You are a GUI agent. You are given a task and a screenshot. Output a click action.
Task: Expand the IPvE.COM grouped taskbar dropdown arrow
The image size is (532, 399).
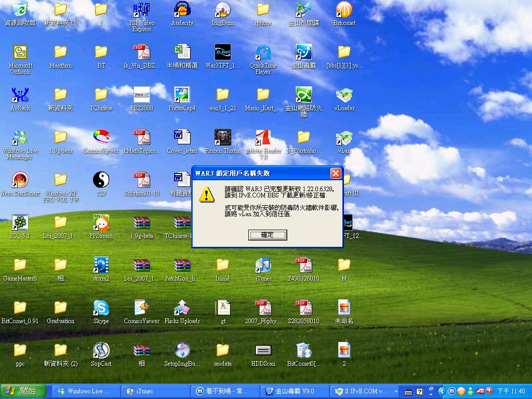pyautogui.click(x=396, y=391)
